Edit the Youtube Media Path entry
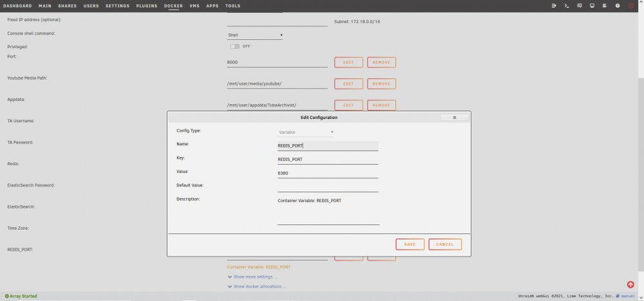The image size is (644, 301). pos(348,84)
